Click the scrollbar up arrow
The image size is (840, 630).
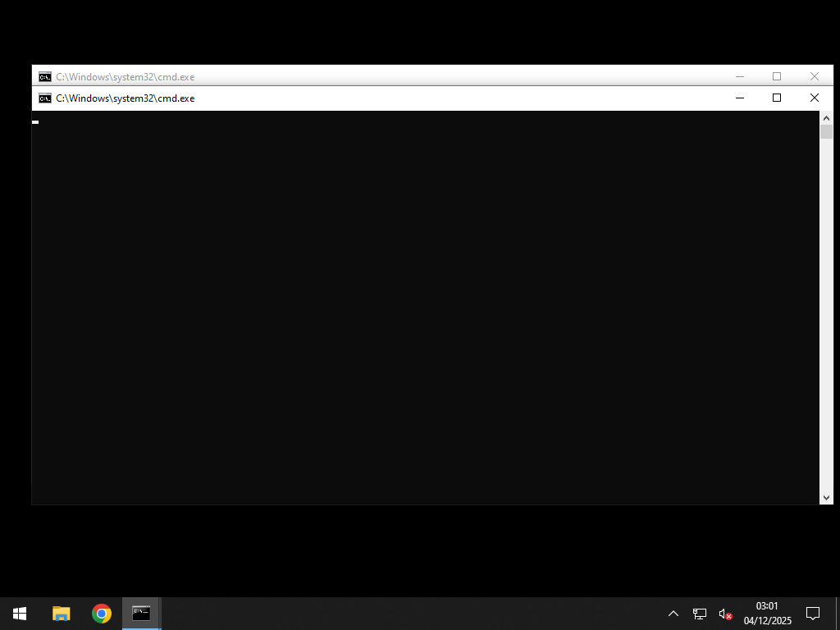(x=827, y=117)
